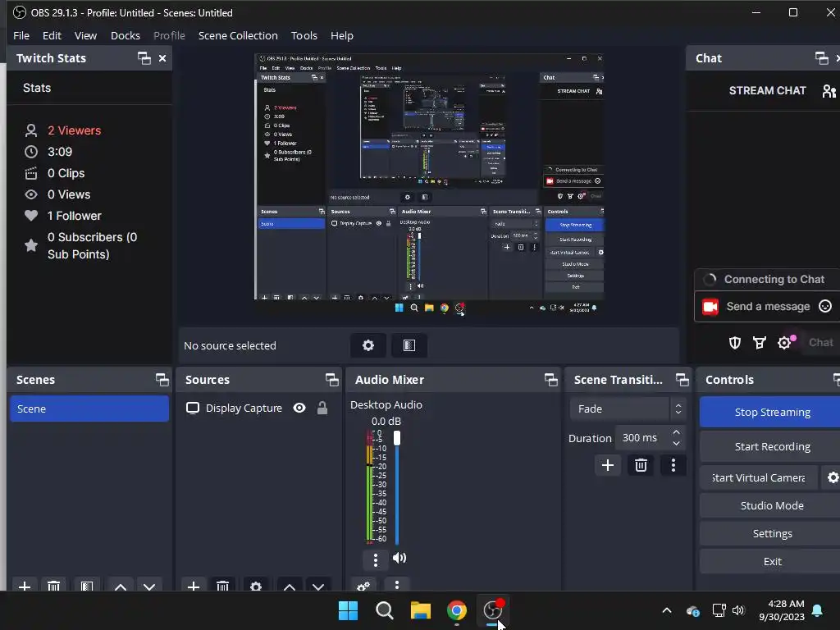Adjust Desktop Audio volume slider handle
This screenshot has height=630, width=840.
point(397,438)
